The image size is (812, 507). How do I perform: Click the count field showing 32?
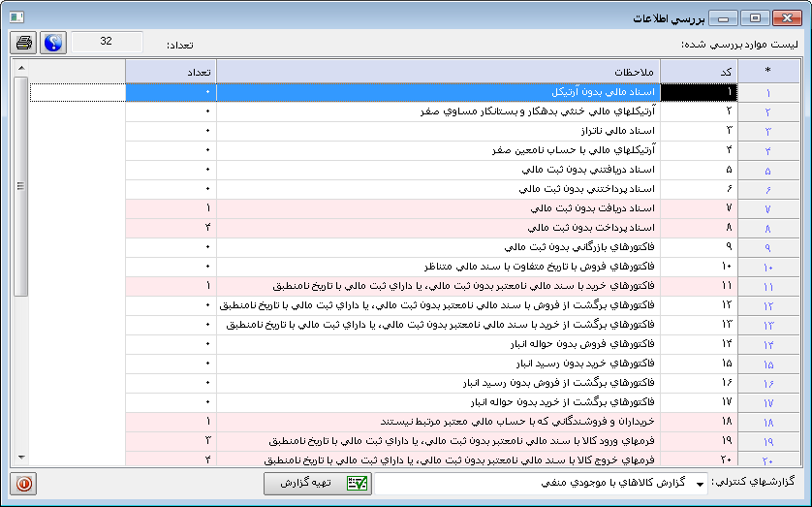107,43
